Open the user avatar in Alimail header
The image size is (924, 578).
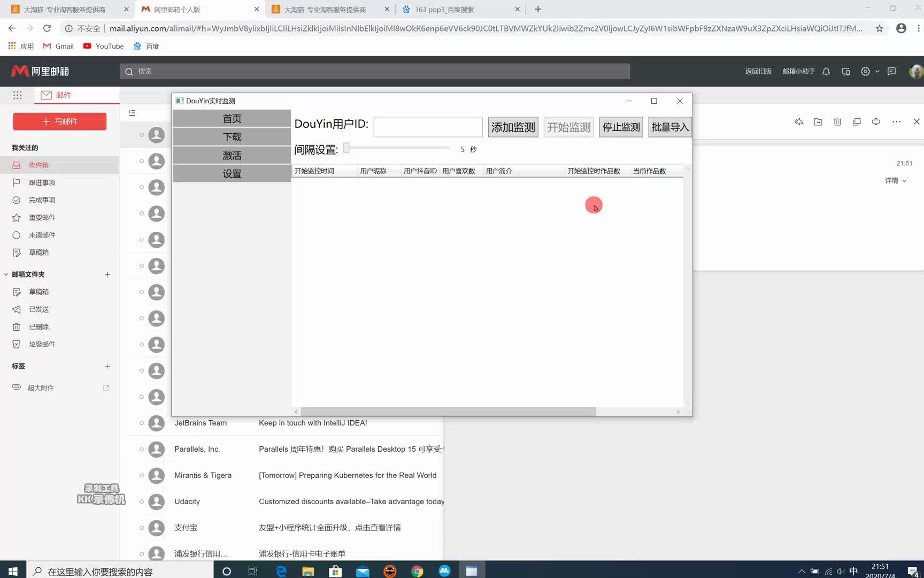[916, 71]
